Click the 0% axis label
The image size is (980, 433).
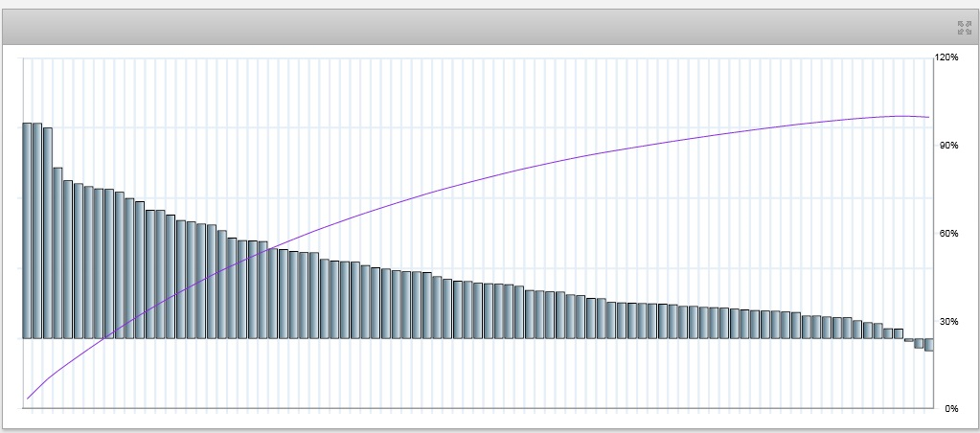pos(950,409)
